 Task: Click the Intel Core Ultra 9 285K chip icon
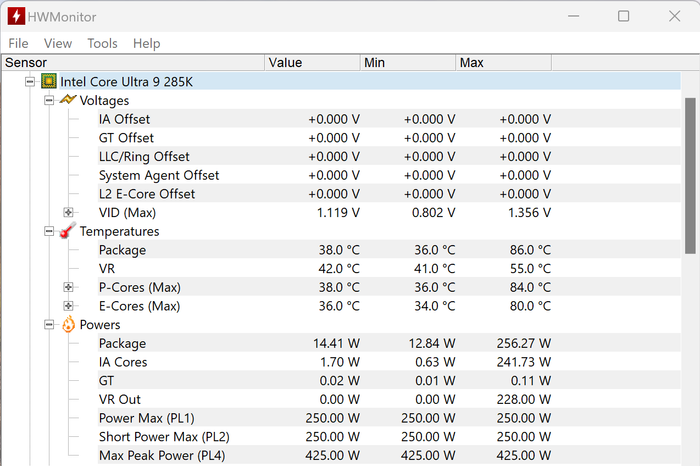49,81
